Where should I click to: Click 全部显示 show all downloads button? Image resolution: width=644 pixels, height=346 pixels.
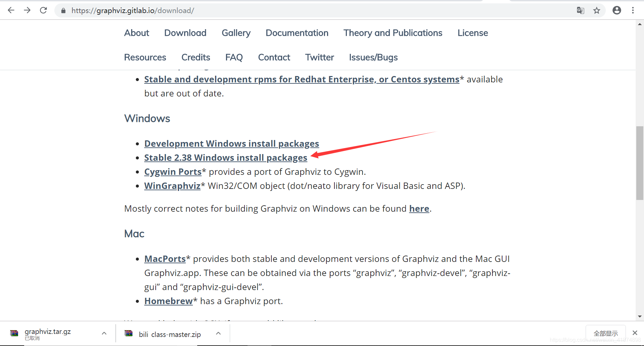(605, 333)
